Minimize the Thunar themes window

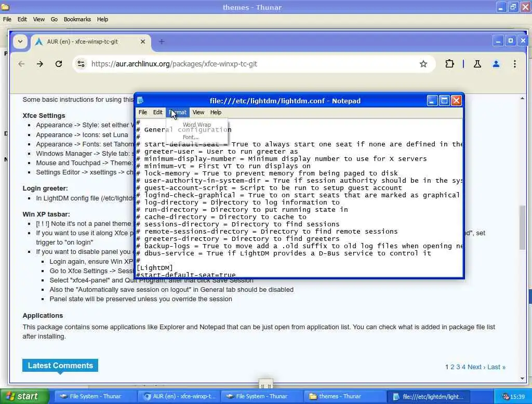[501, 7]
